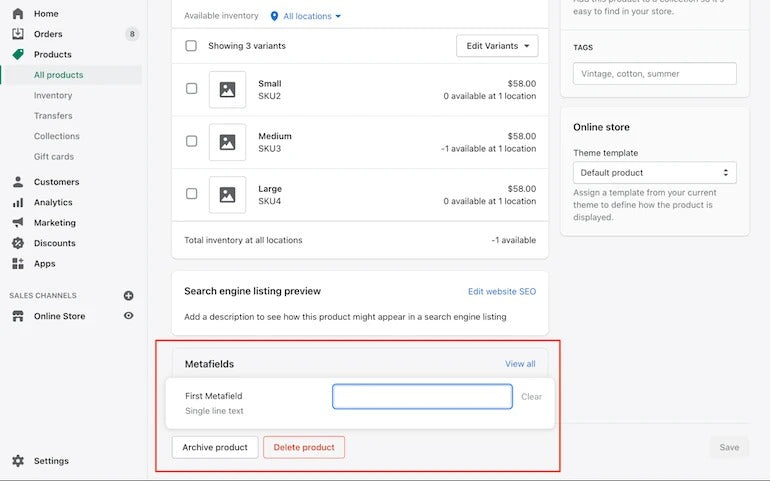Open Discounts badge icon
This screenshot has height=481, width=770.
[x=17, y=243]
